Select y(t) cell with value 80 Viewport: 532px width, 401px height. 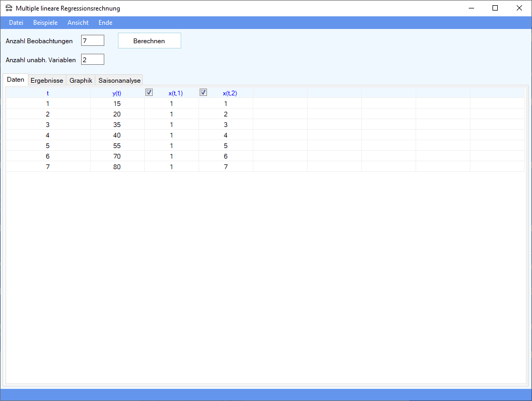click(x=117, y=167)
